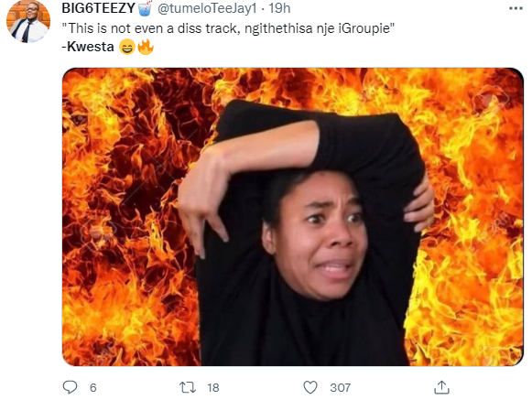Image resolution: width=532 pixels, height=400 pixels.
Task: Click the grinning emoji after Kwesta
Action: click(x=127, y=47)
